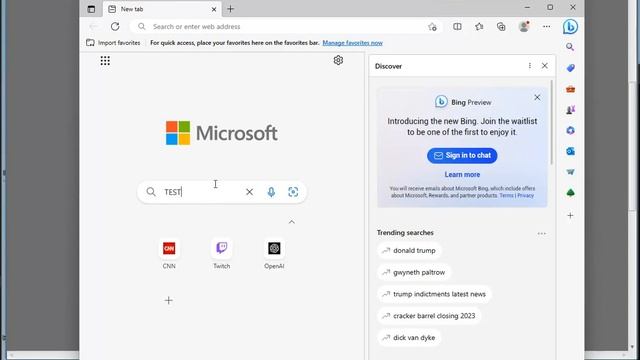Open sidebar Games chess icon

click(570, 110)
